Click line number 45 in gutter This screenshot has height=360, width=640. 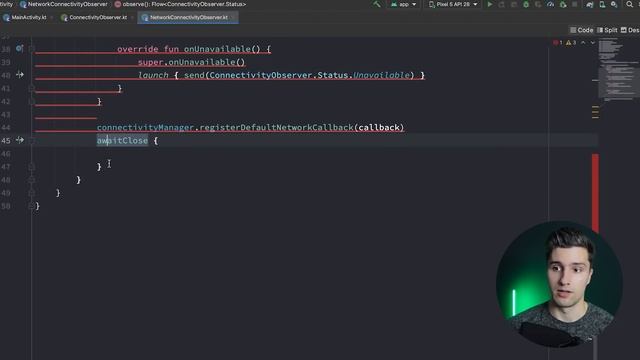(x=6, y=140)
